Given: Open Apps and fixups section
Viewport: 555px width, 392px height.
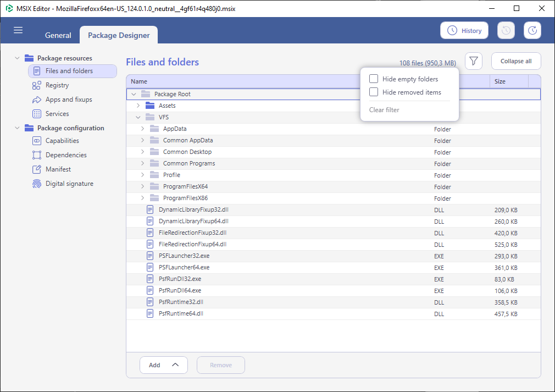Looking at the screenshot, I should (x=69, y=100).
